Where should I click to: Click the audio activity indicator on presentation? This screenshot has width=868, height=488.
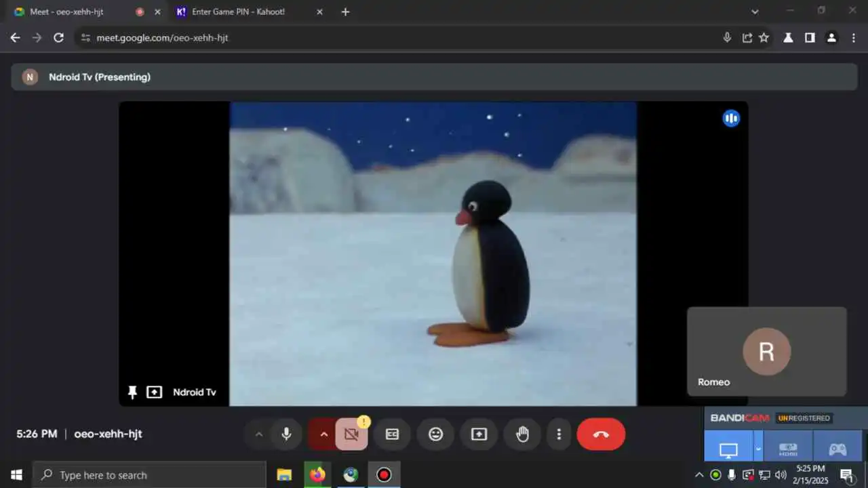[731, 119]
